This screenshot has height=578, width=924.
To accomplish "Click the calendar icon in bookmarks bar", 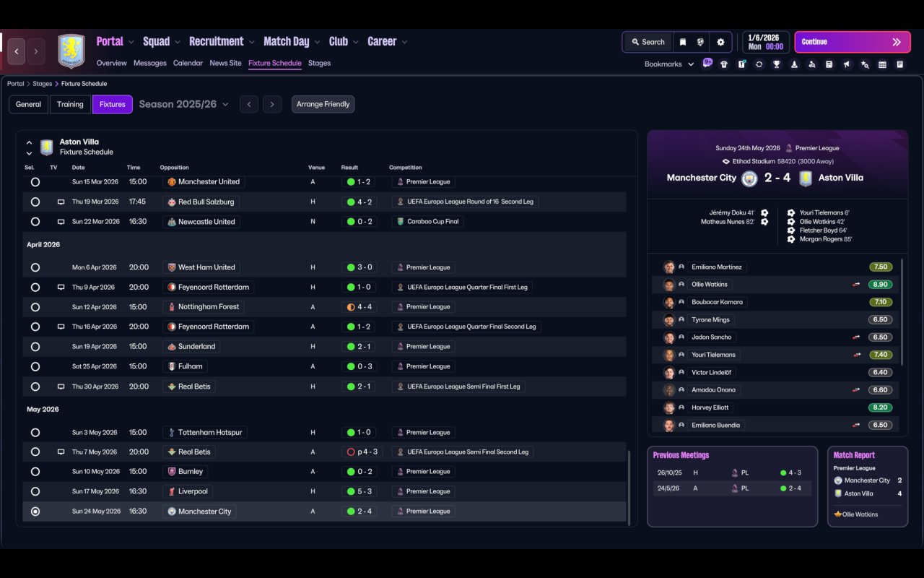I will [882, 64].
